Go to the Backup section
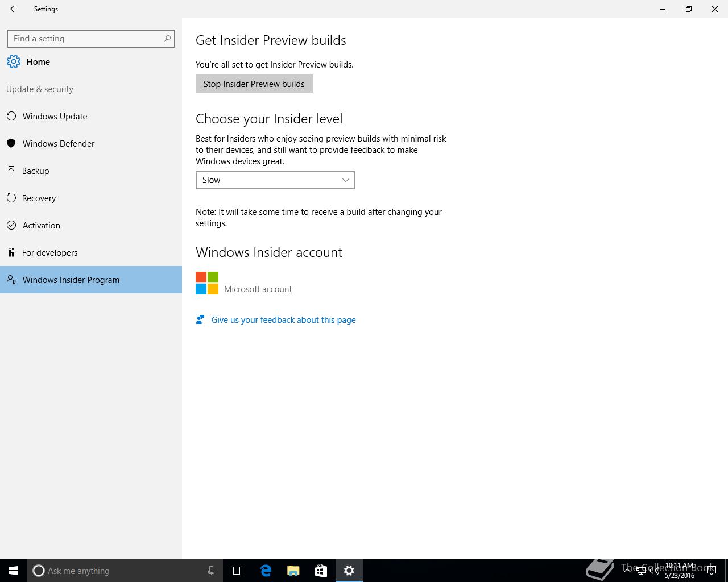Viewport: 728px width, 582px height. pyautogui.click(x=91, y=171)
